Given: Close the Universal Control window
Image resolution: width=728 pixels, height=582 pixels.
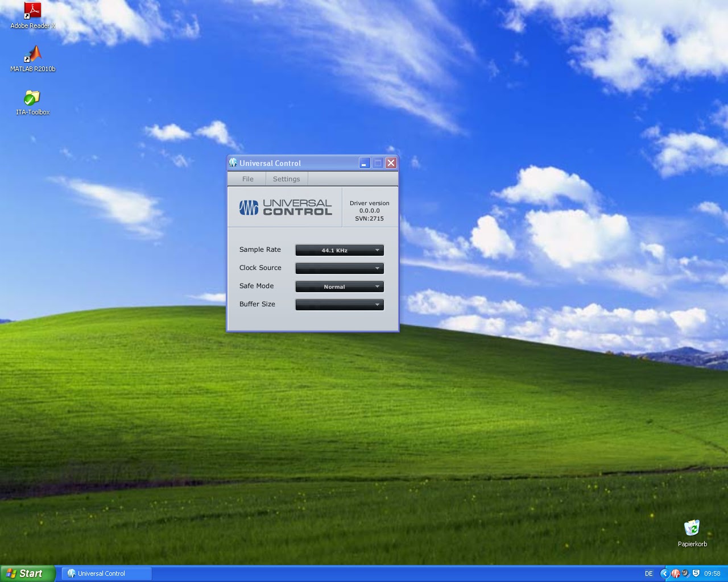Looking at the screenshot, I should [391, 163].
